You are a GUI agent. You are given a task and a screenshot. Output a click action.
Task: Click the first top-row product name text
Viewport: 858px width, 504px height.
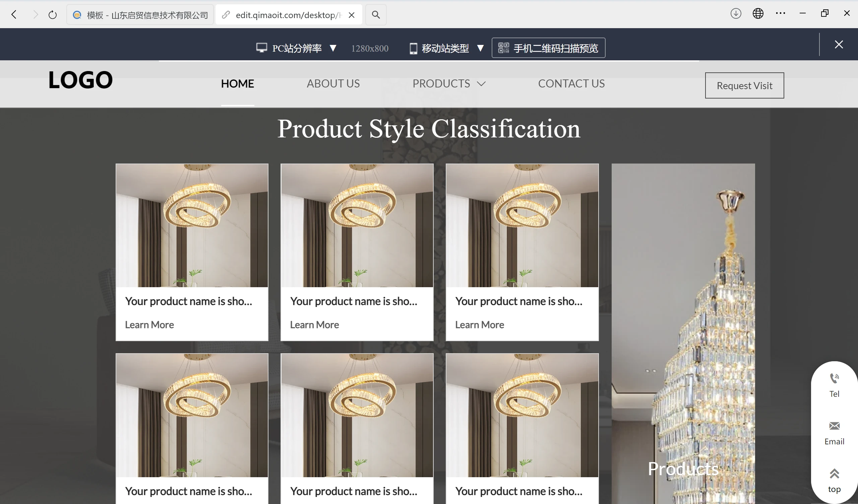[x=189, y=301]
